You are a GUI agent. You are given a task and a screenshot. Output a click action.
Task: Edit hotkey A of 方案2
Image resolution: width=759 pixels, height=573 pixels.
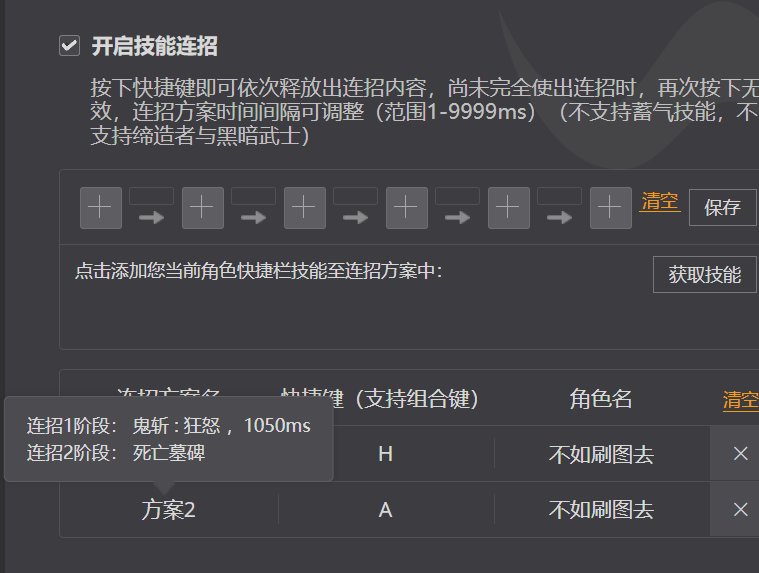coord(385,510)
